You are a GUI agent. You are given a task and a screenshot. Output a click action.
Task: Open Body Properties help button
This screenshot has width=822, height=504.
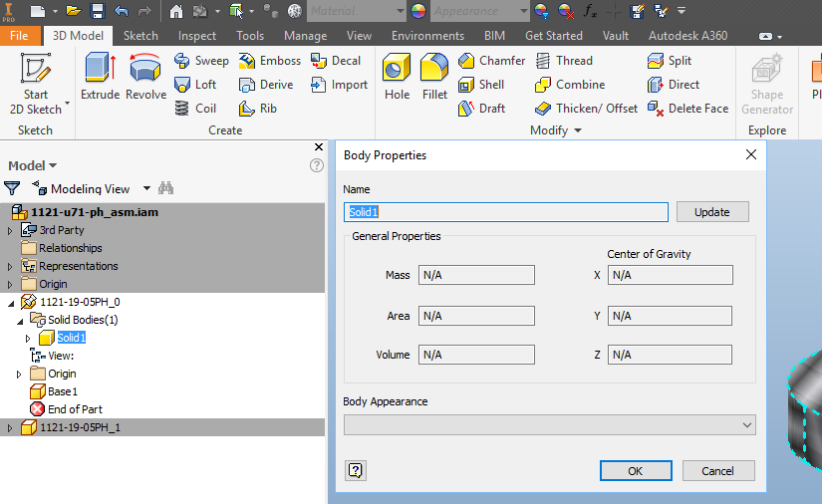[356, 470]
